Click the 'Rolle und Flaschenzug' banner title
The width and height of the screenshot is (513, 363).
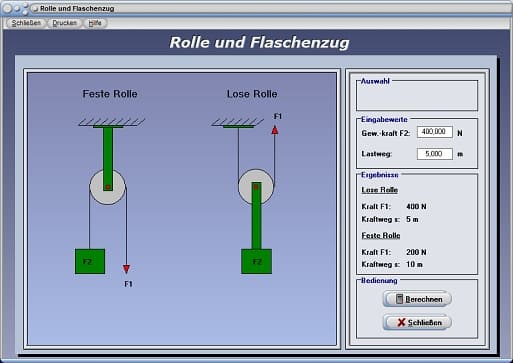click(x=259, y=43)
